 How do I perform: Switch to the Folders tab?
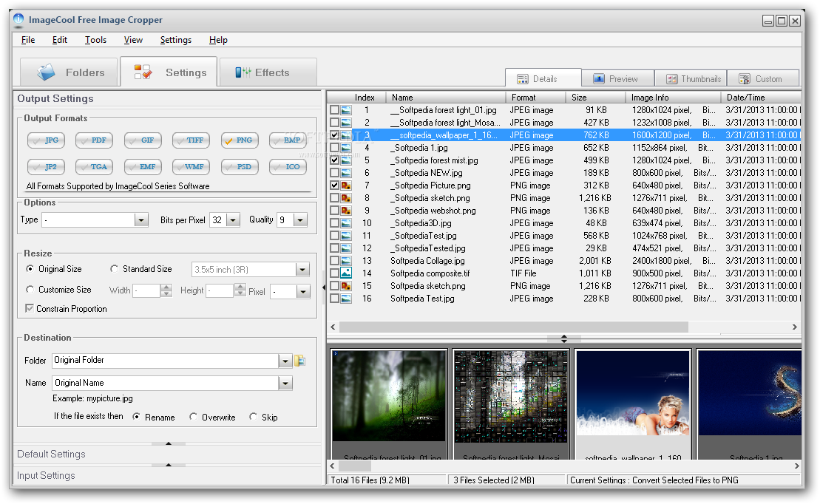(x=69, y=72)
